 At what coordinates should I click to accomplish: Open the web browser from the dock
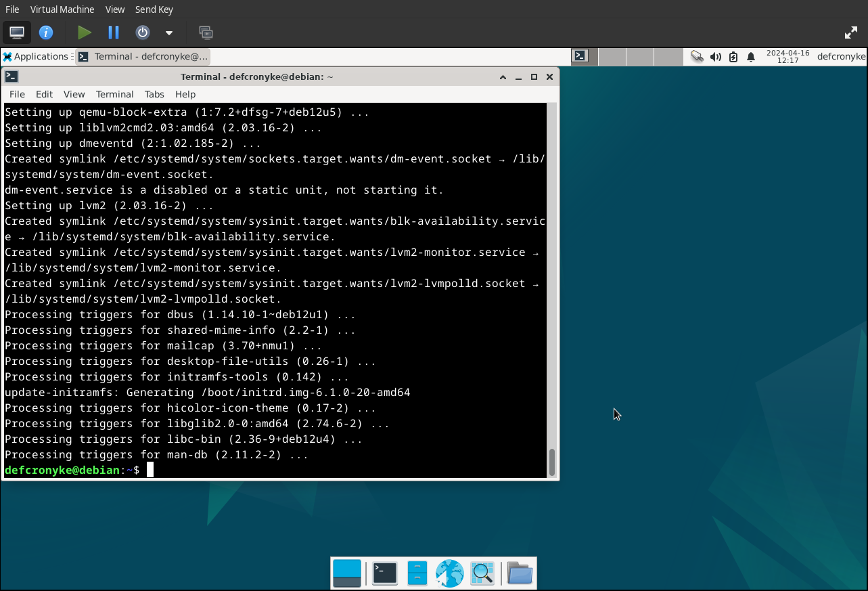click(449, 573)
